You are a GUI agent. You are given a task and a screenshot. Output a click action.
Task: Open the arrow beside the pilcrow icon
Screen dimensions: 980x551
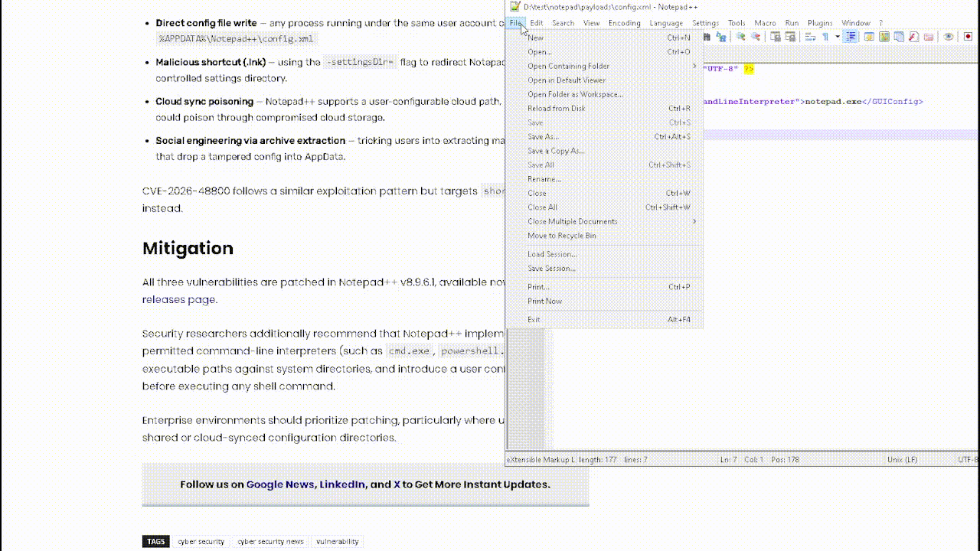point(838,37)
